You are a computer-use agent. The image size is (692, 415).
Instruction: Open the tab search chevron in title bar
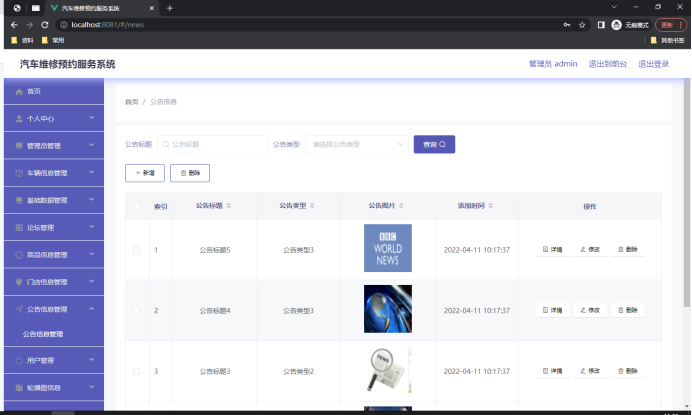point(614,7)
